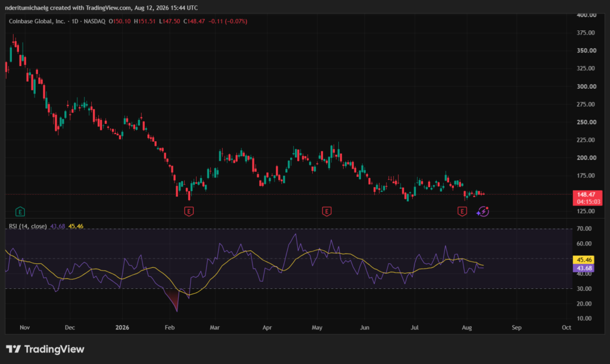Image resolution: width=610 pixels, height=364 pixels.
Task: Click the 250.00 price scale label
Action: (x=587, y=122)
